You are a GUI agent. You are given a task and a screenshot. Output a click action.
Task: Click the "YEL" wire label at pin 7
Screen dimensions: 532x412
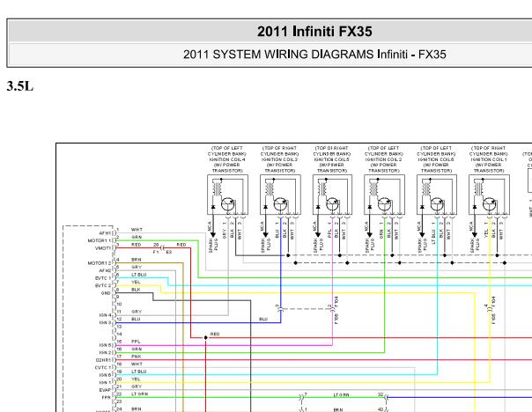(136, 282)
